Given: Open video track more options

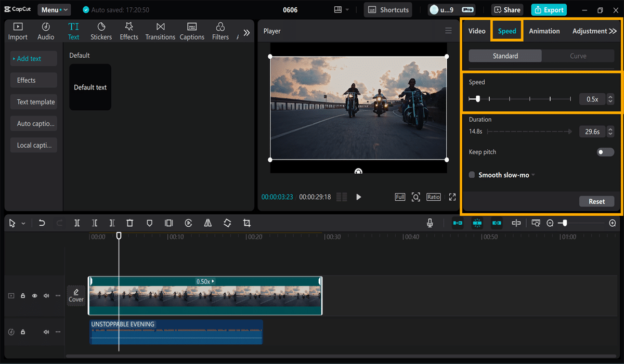Looking at the screenshot, I should [x=58, y=295].
